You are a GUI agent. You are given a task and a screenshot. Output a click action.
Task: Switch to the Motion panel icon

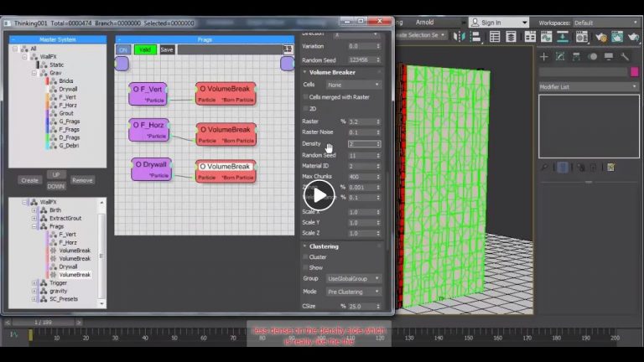point(592,57)
